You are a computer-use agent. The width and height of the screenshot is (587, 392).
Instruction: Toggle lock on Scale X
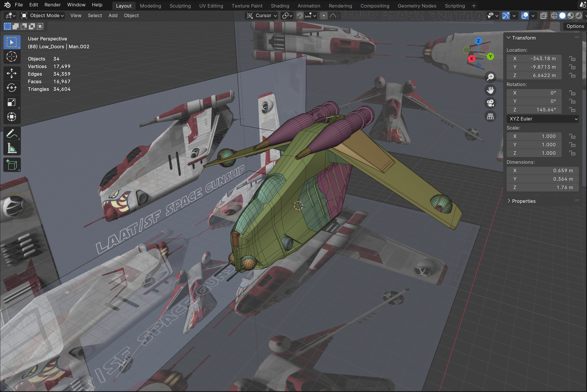572,136
